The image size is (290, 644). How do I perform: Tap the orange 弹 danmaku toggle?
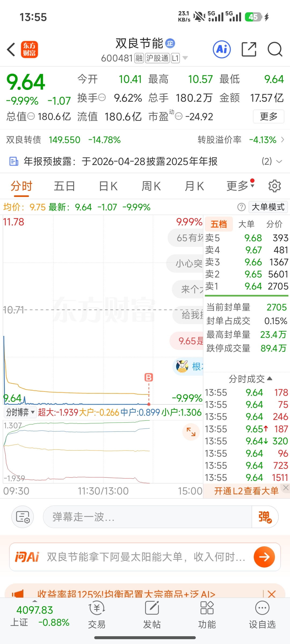[265, 517]
